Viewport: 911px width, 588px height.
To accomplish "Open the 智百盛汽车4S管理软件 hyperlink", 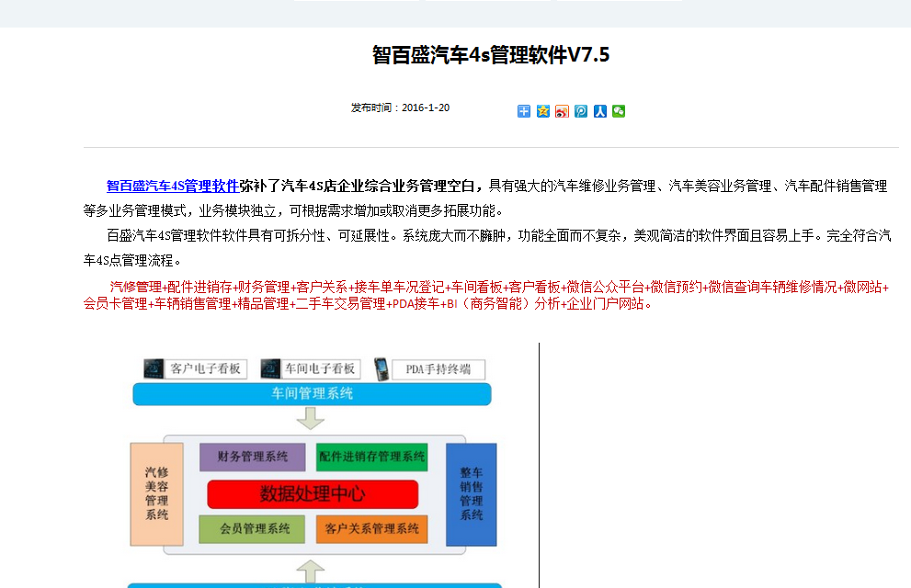I will click(173, 186).
